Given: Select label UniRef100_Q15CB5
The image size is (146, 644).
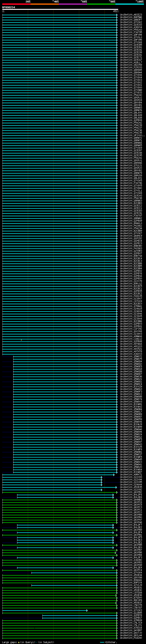Looking at the screenshot, I should [131, 45].
